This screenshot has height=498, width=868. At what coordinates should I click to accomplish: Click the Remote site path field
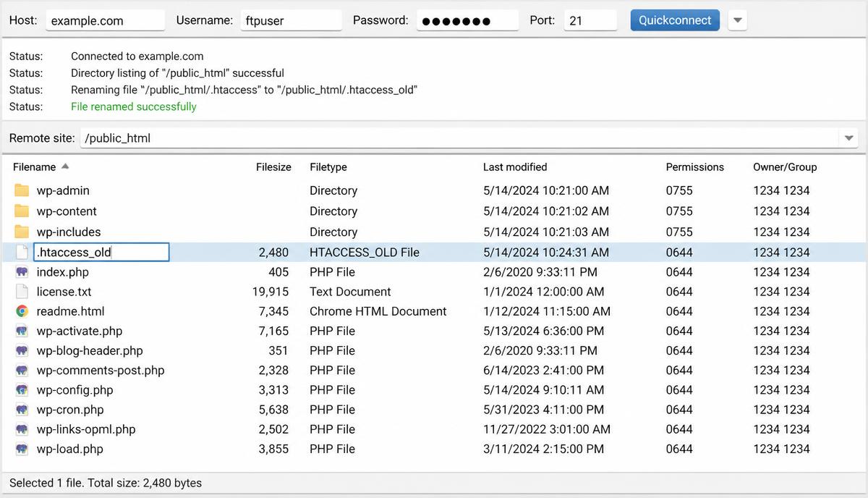tap(459, 138)
